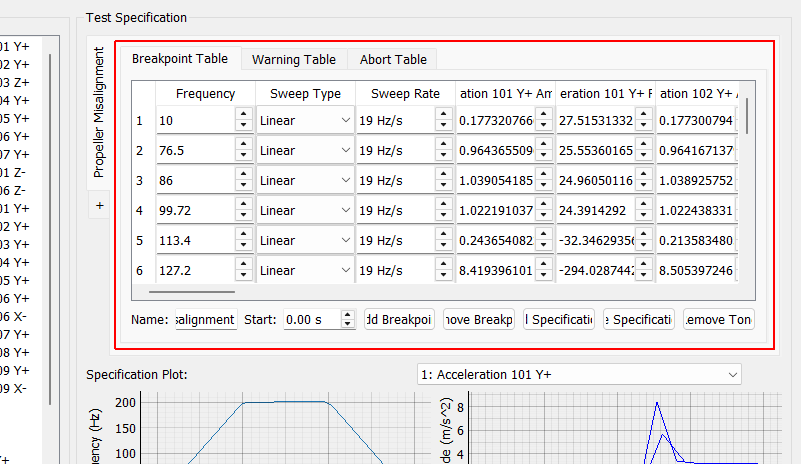Click the Sweep Rate column header

click(x=405, y=94)
